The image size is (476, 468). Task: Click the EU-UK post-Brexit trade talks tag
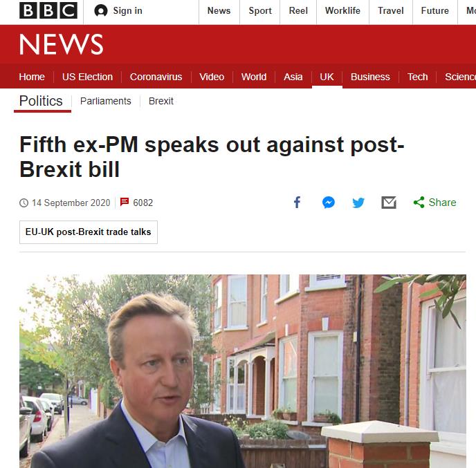pyautogui.click(x=89, y=232)
